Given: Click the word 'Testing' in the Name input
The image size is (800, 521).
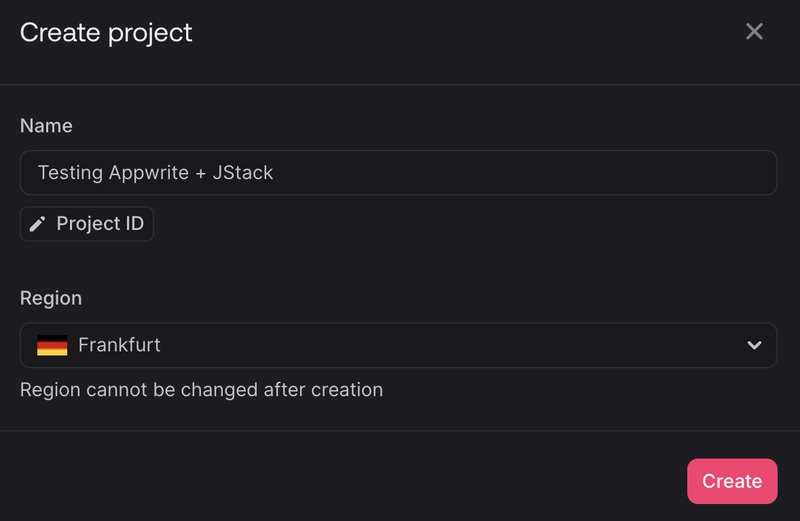Looking at the screenshot, I should pyautogui.click(x=70, y=172).
